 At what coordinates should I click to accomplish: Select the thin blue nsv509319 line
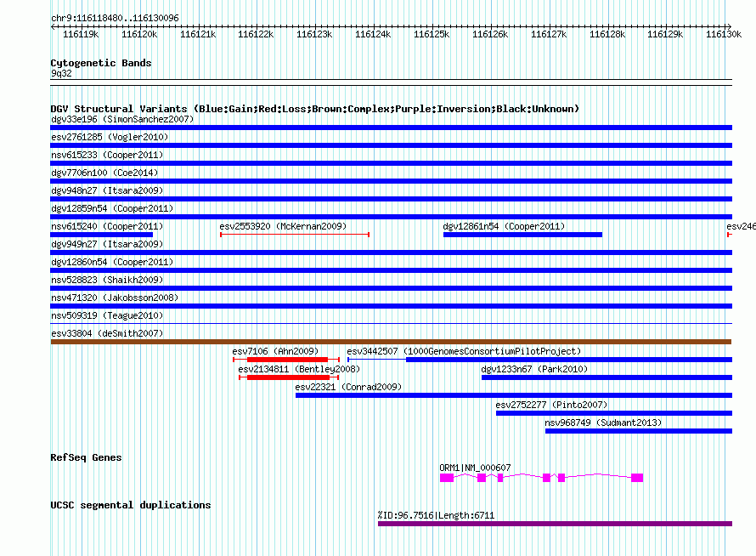(391, 324)
